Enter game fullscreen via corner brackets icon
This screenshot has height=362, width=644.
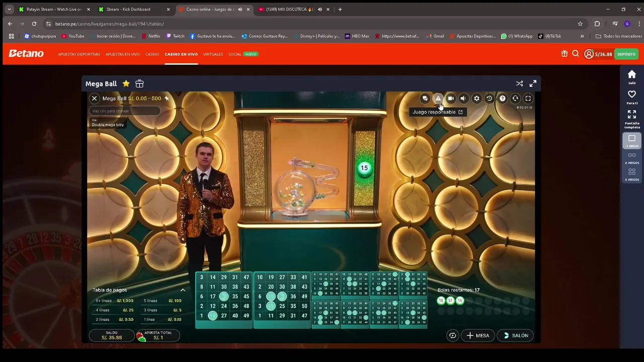(x=528, y=99)
